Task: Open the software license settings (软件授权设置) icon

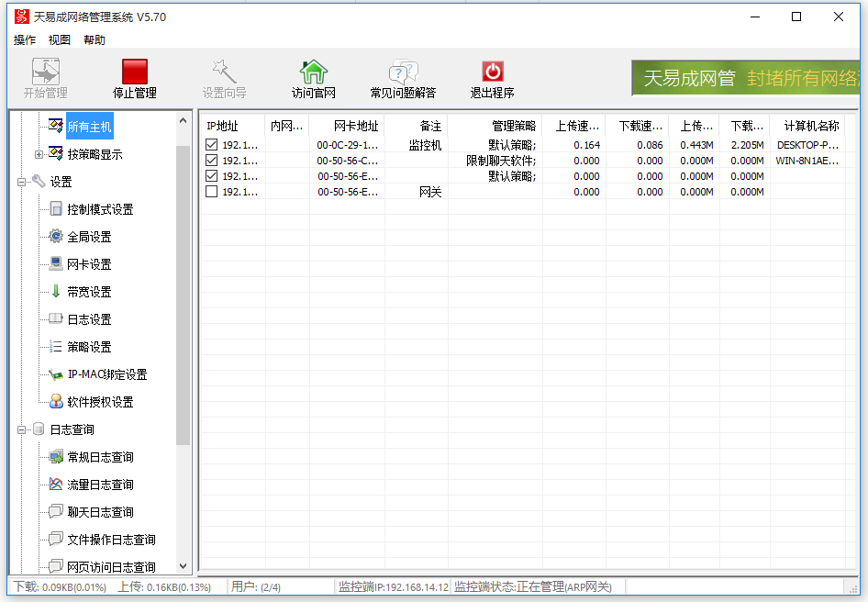Action: coord(56,402)
